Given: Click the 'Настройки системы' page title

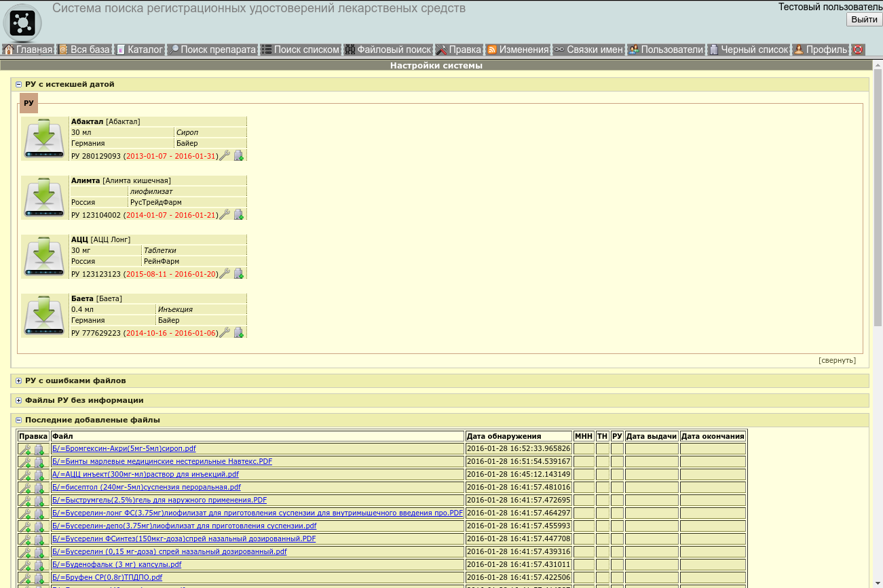Looking at the screenshot, I should pyautogui.click(x=436, y=66).
